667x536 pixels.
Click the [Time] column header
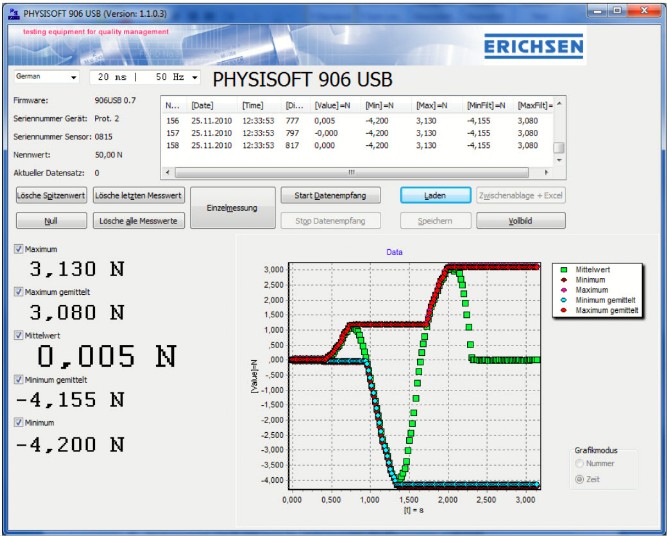259,105
